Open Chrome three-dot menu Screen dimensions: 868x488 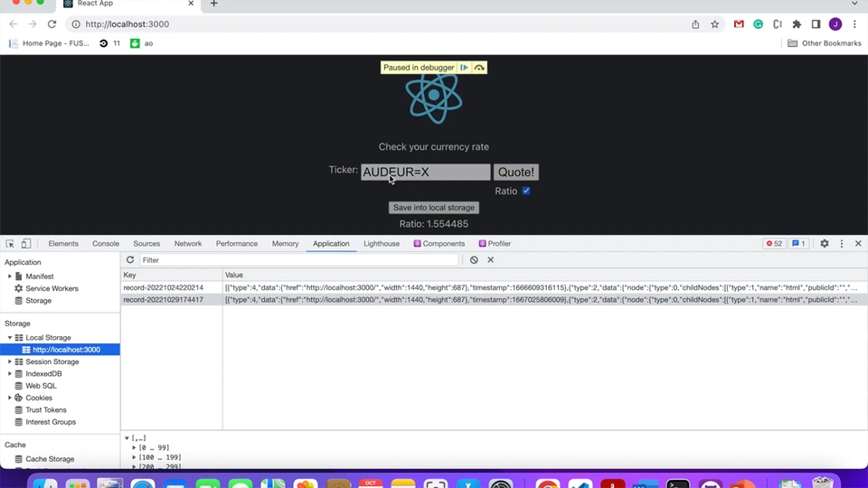pyautogui.click(x=854, y=23)
